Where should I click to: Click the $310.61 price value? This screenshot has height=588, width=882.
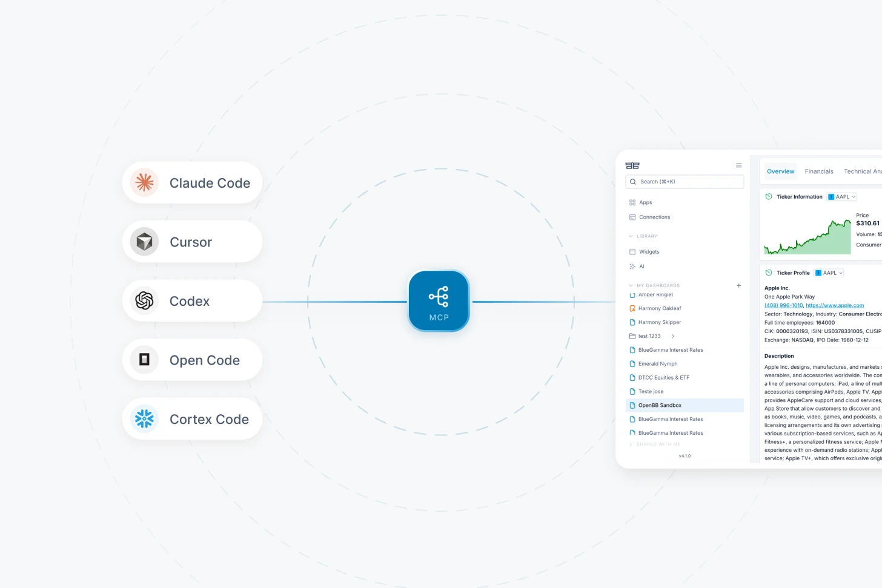click(x=867, y=223)
